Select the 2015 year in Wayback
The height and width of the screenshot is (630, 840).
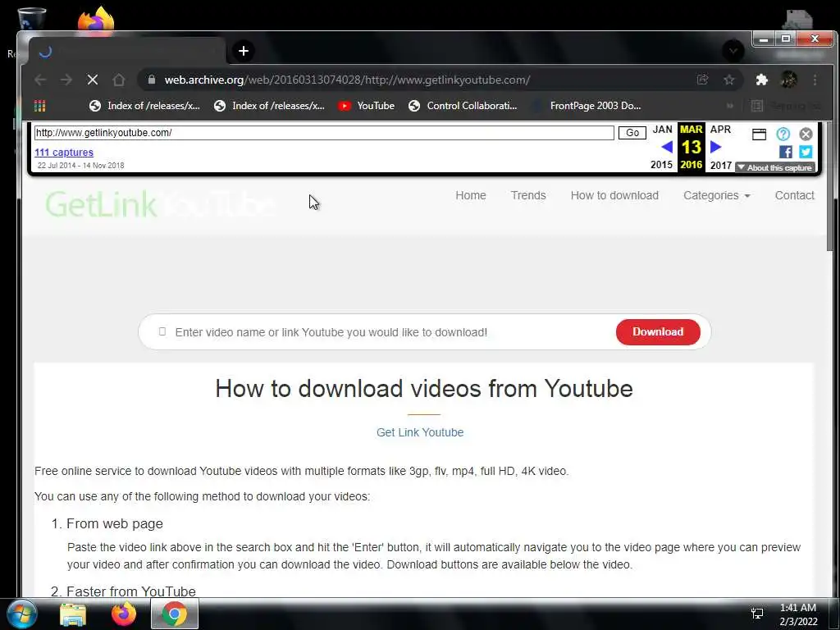662,165
